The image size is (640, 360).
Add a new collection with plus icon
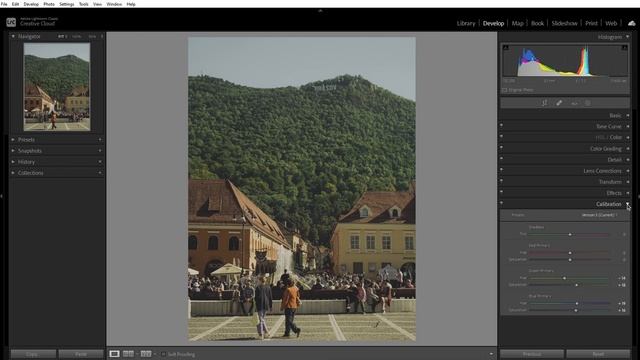click(x=100, y=173)
